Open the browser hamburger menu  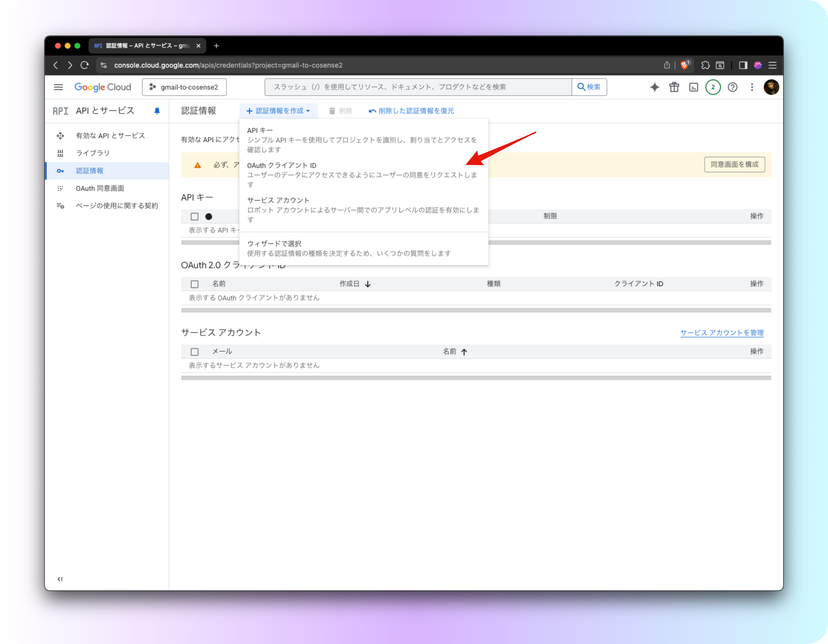coord(772,65)
